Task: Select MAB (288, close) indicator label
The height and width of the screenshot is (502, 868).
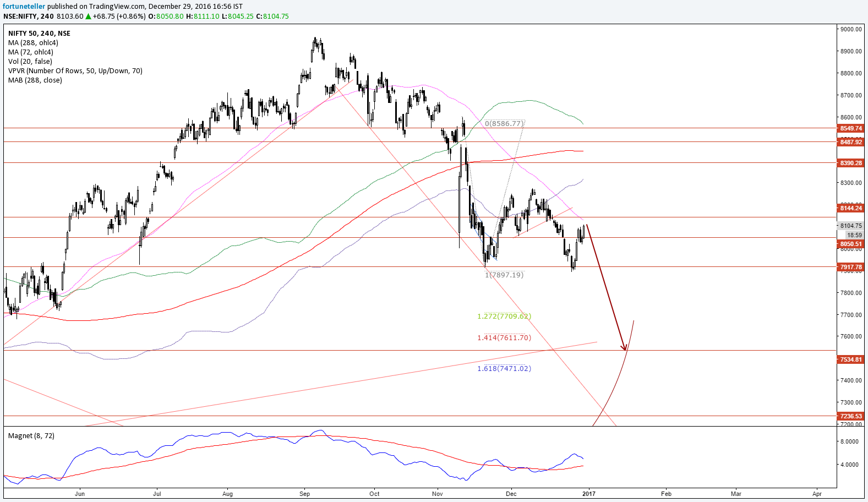Action: tap(35, 80)
